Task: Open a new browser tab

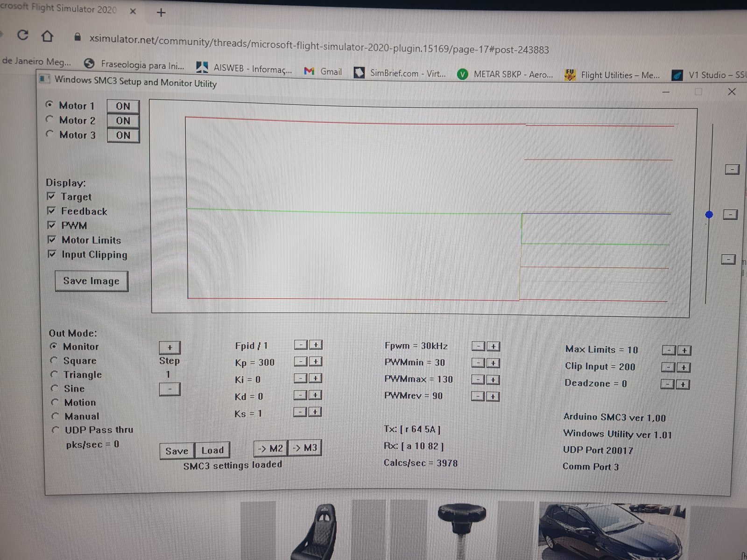Action: 161,13
